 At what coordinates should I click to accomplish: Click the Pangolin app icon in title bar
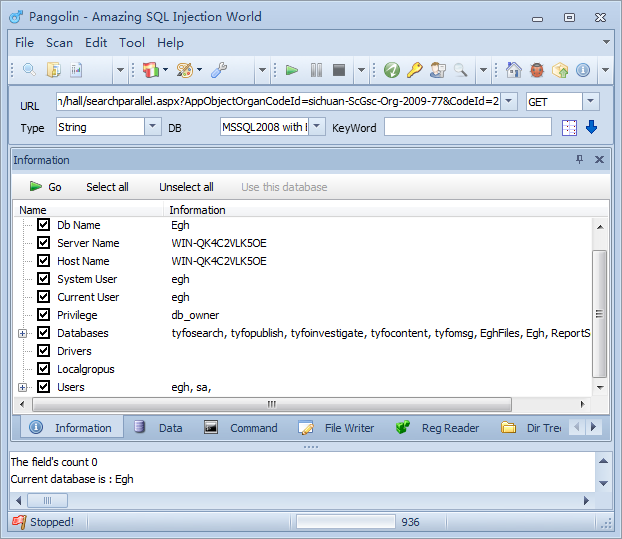[x=16, y=17]
